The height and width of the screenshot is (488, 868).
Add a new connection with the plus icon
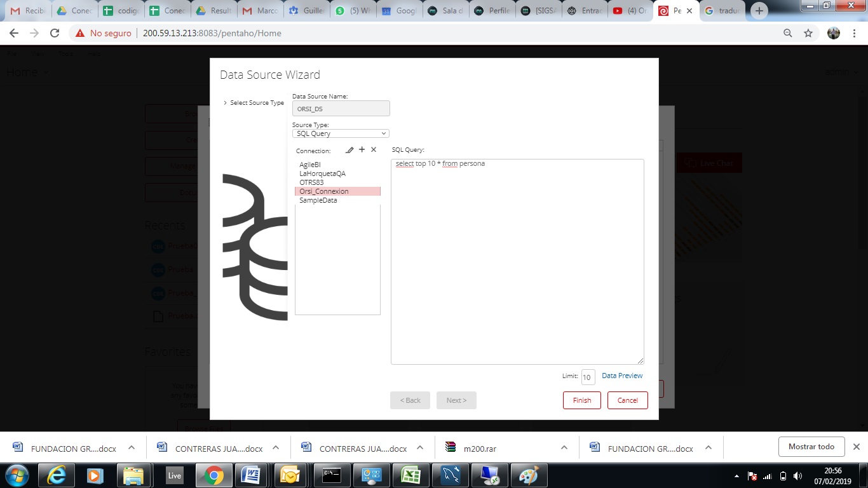tap(362, 149)
